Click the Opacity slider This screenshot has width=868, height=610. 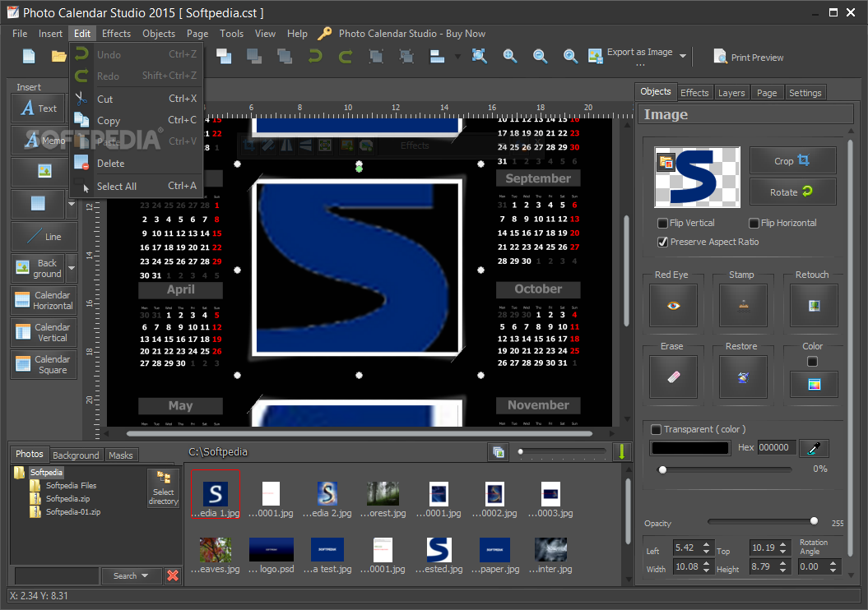[x=762, y=521]
